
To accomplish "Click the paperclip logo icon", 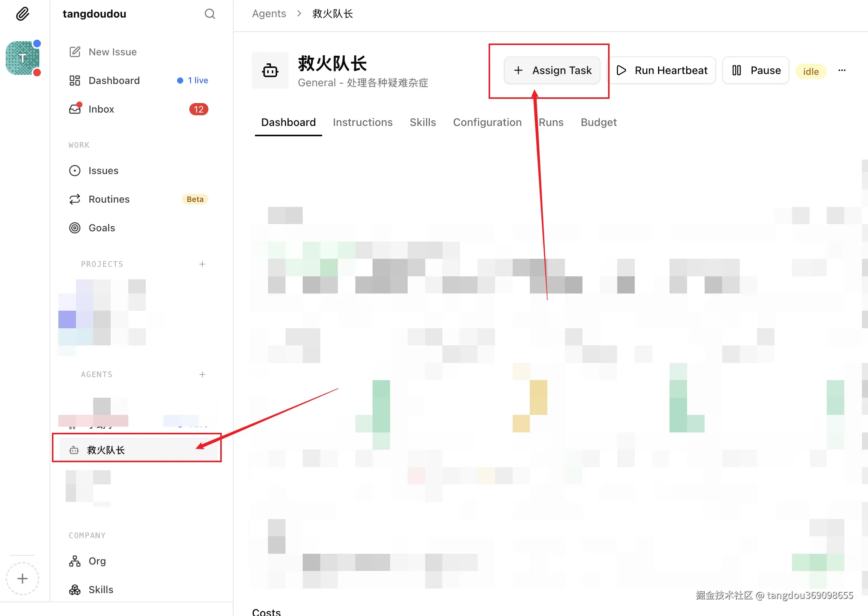I will point(23,14).
